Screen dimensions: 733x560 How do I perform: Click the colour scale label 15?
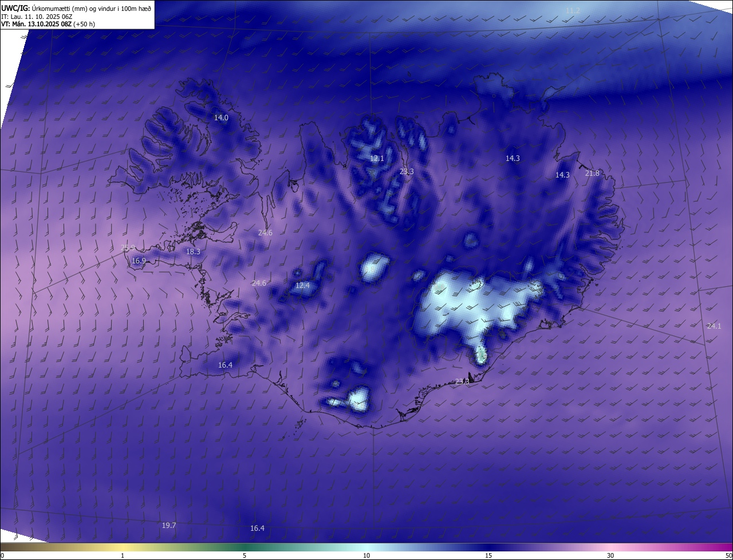tap(488, 555)
